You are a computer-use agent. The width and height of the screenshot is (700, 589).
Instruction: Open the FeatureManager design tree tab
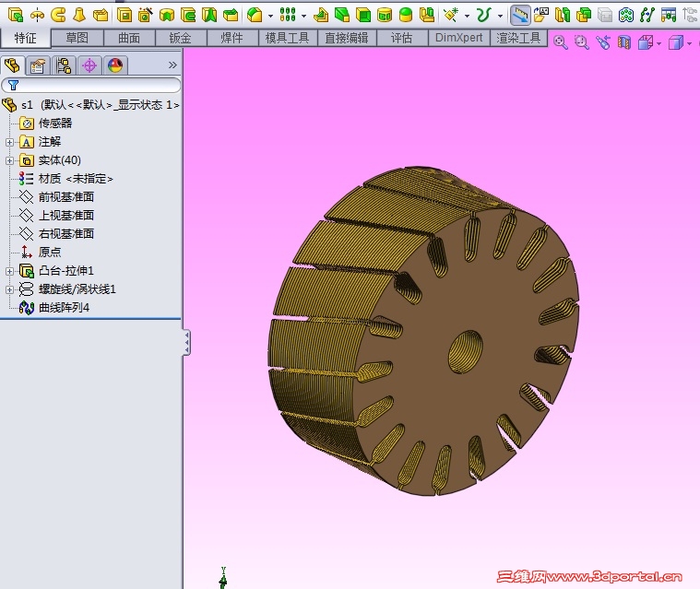(13, 65)
